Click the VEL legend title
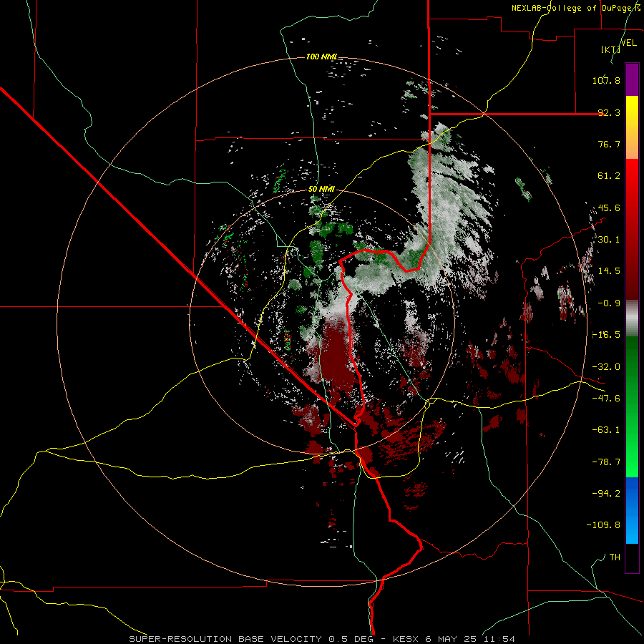This screenshot has height=644, width=644. (628, 43)
